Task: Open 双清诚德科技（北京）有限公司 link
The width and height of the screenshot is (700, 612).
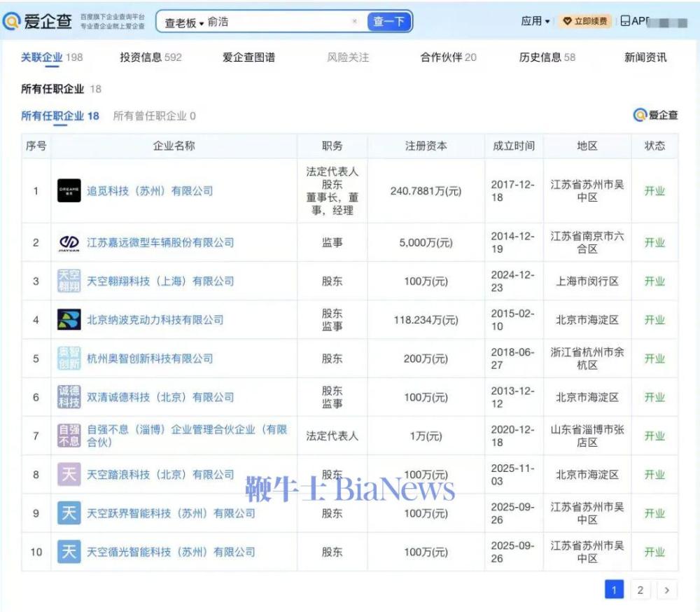Action: click(160, 397)
